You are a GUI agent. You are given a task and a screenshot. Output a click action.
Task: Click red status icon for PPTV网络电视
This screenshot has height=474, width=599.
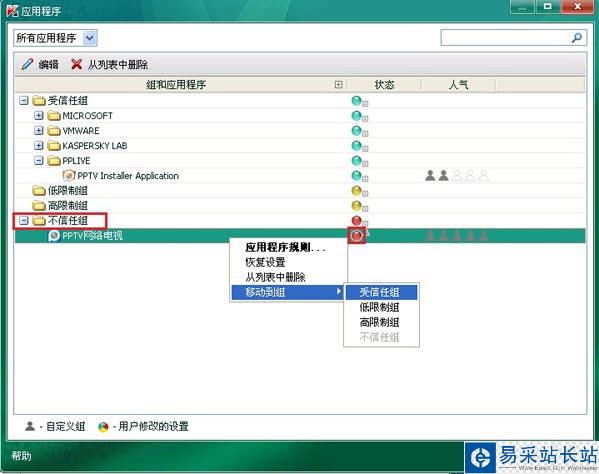356,236
